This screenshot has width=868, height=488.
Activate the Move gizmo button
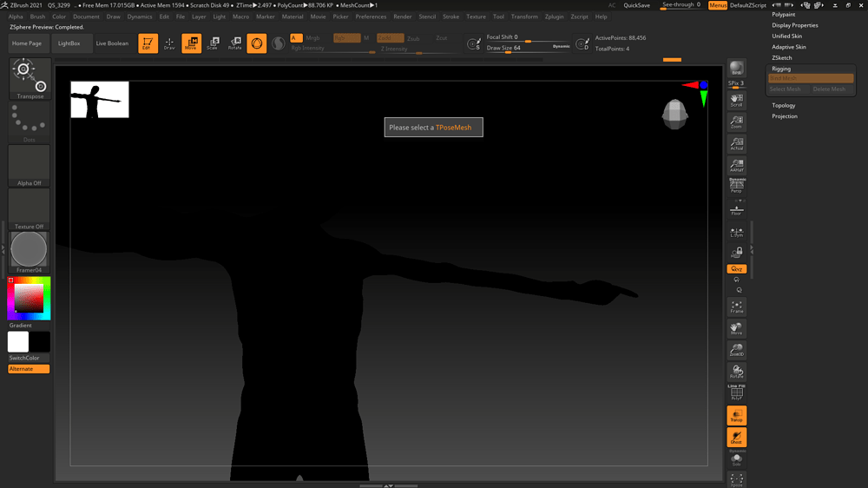[x=192, y=43]
